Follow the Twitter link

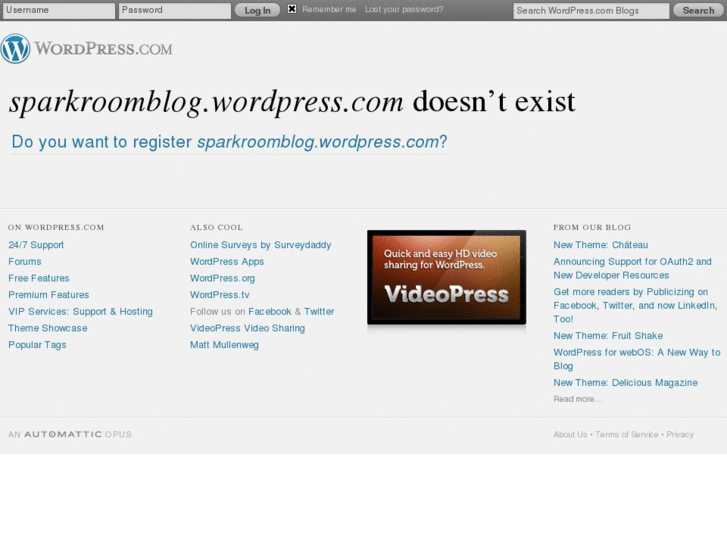click(x=319, y=312)
